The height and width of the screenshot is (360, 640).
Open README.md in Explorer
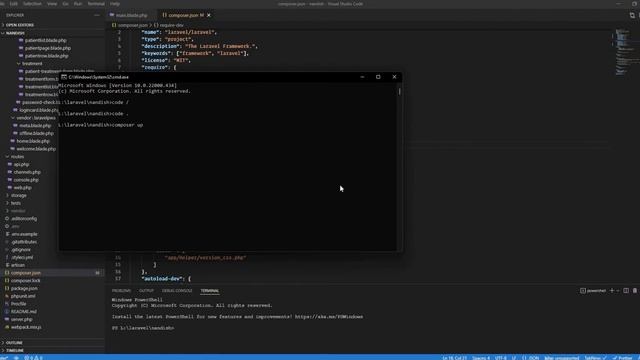[23, 312]
